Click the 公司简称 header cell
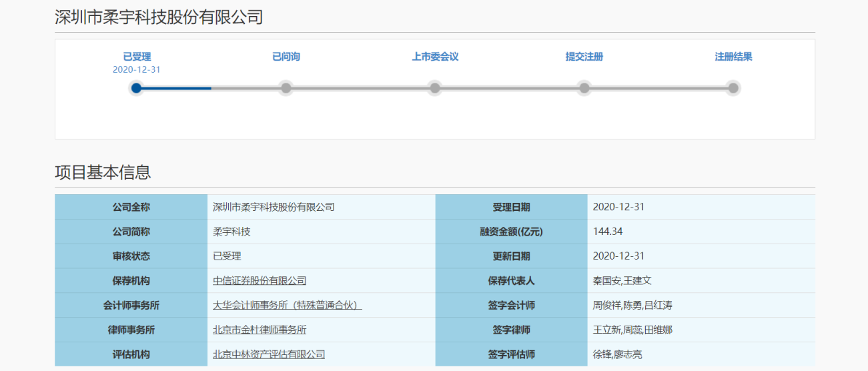The height and width of the screenshot is (371, 868). [x=131, y=232]
